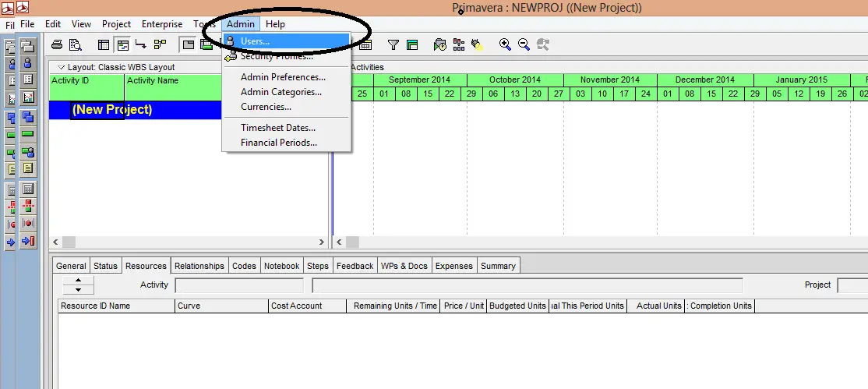Click the Zoom to Best Fit icon

point(542,45)
